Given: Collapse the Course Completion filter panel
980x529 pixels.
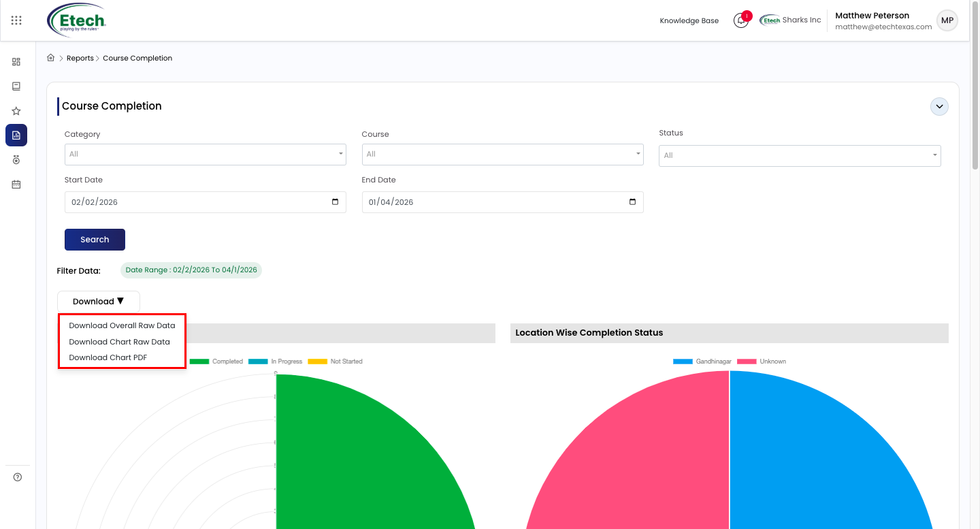Looking at the screenshot, I should point(939,107).
